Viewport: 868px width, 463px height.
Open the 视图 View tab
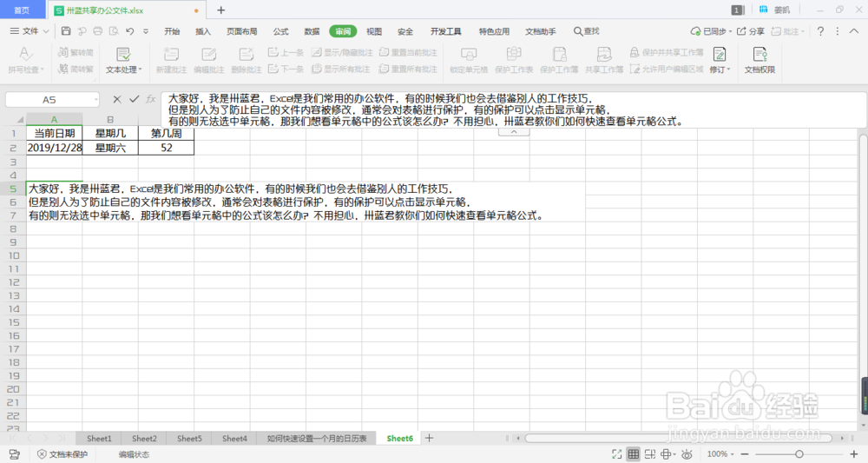coord(374,31)
